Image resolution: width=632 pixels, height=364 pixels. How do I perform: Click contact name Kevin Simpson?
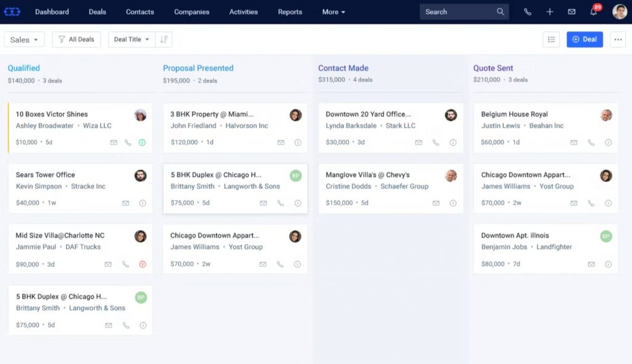pyautogui.click(x=39, y=186)
